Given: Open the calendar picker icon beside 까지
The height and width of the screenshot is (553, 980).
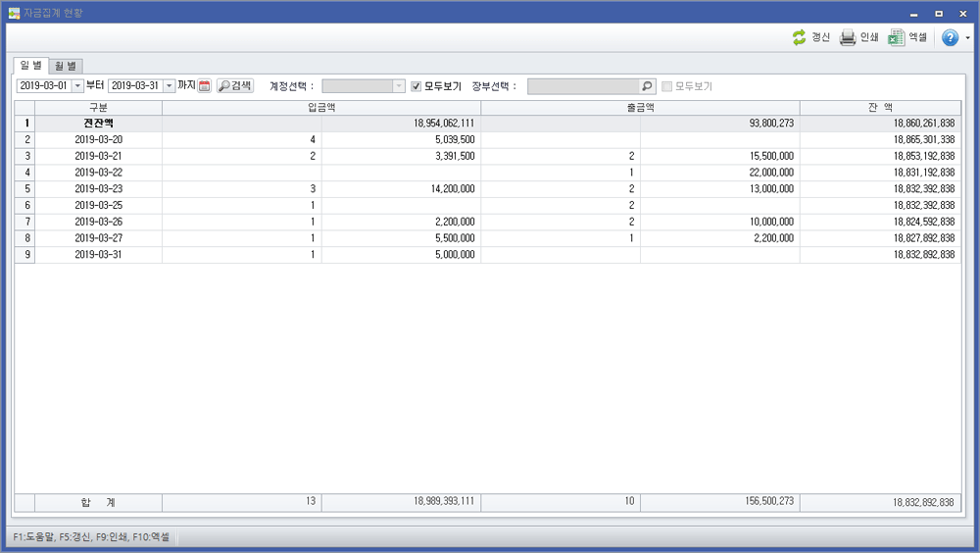Looking at the screenshot, I should 205,86.
